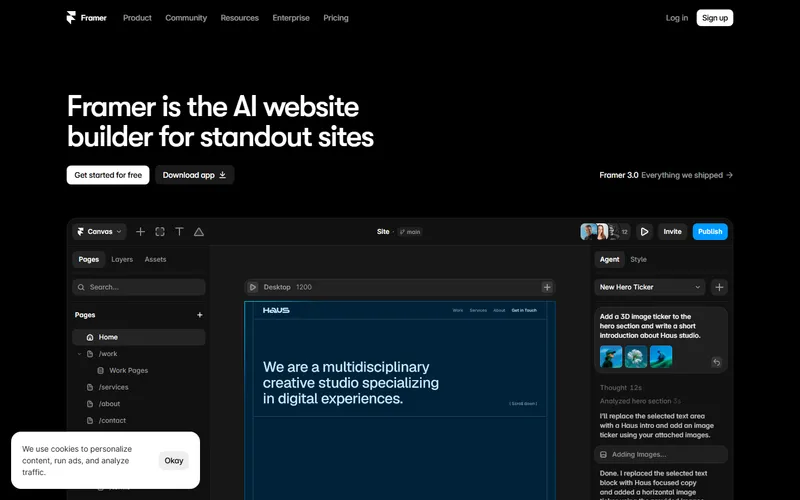The height and width of the screenshot is (500, 800).
Task: Click the collaborator avatars group
Action: [x=605, y=232]
